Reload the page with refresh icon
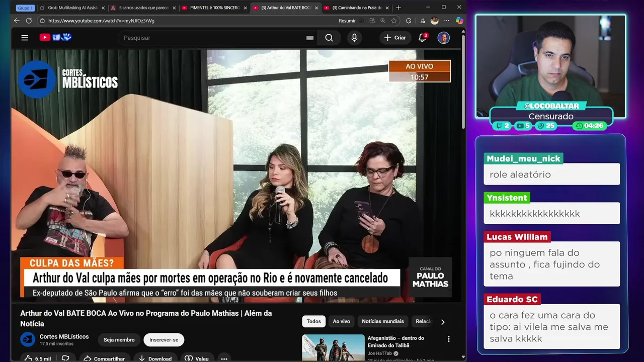 tap(29, 21)
